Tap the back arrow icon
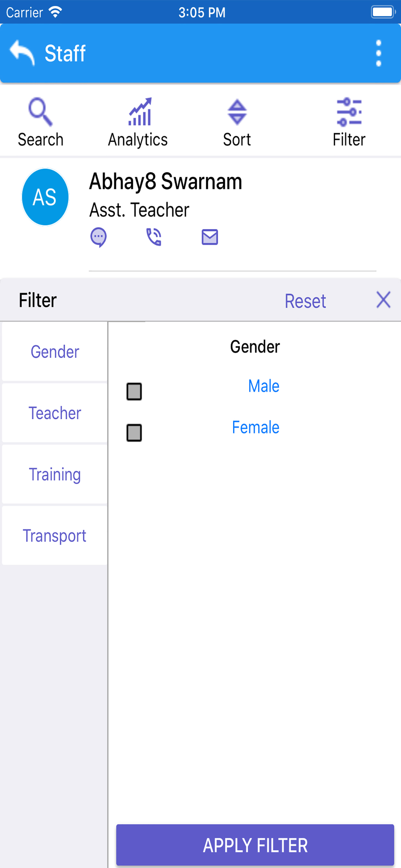401x868 pixels. [22, 53]
